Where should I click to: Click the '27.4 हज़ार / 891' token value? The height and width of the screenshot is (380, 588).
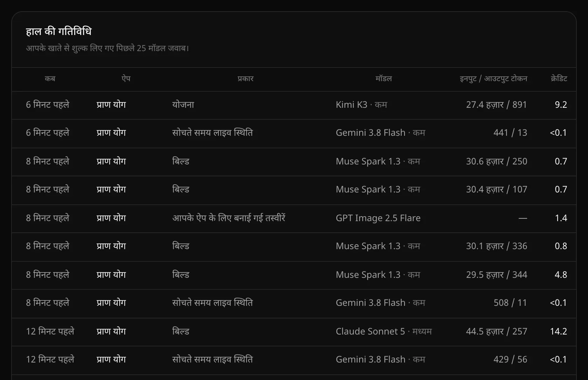click(x=496, y=105)
